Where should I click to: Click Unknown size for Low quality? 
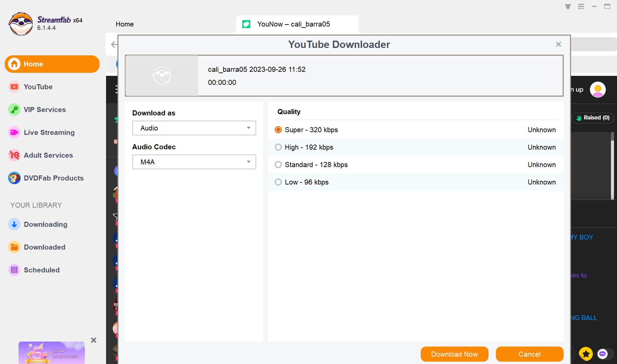point(542,182)
